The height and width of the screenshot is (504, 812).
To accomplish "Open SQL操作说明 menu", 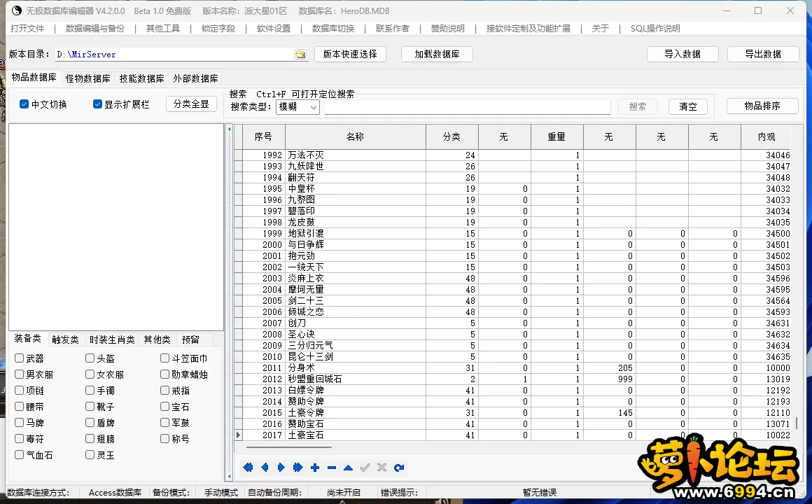I will point(655,29).
